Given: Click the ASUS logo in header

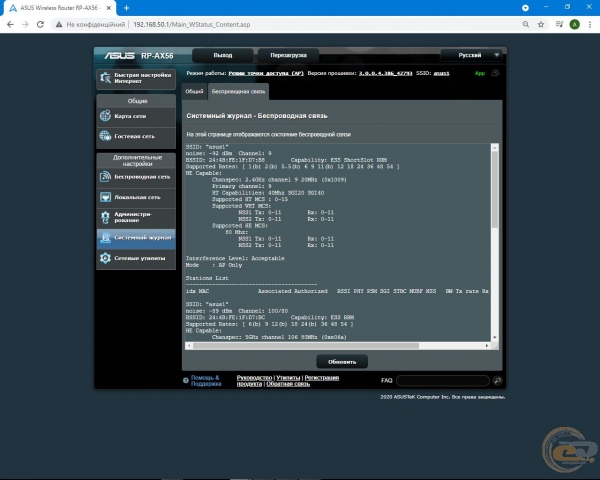Looking at the screenshot, I should [x=119, y=56].
